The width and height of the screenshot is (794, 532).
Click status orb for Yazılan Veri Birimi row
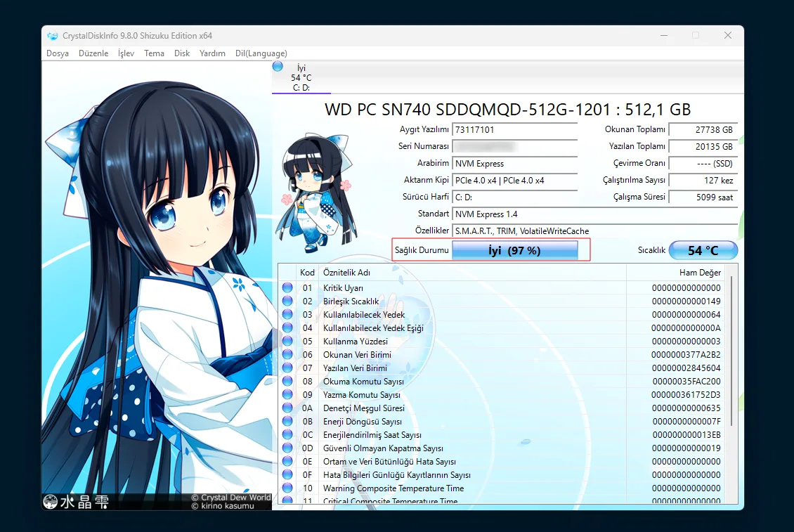(287, 368)
